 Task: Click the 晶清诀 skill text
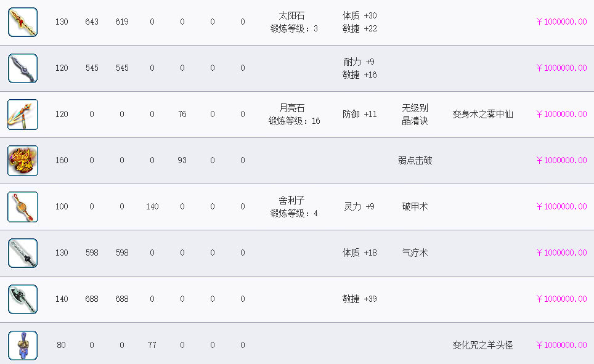point(415,121)
